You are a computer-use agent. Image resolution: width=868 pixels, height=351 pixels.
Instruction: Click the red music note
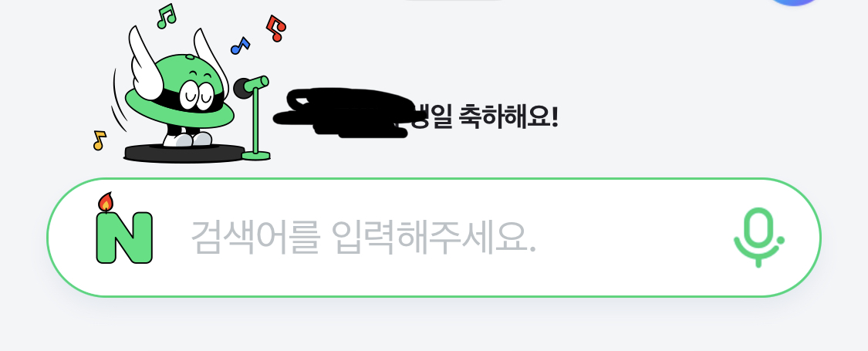(275, 29)
